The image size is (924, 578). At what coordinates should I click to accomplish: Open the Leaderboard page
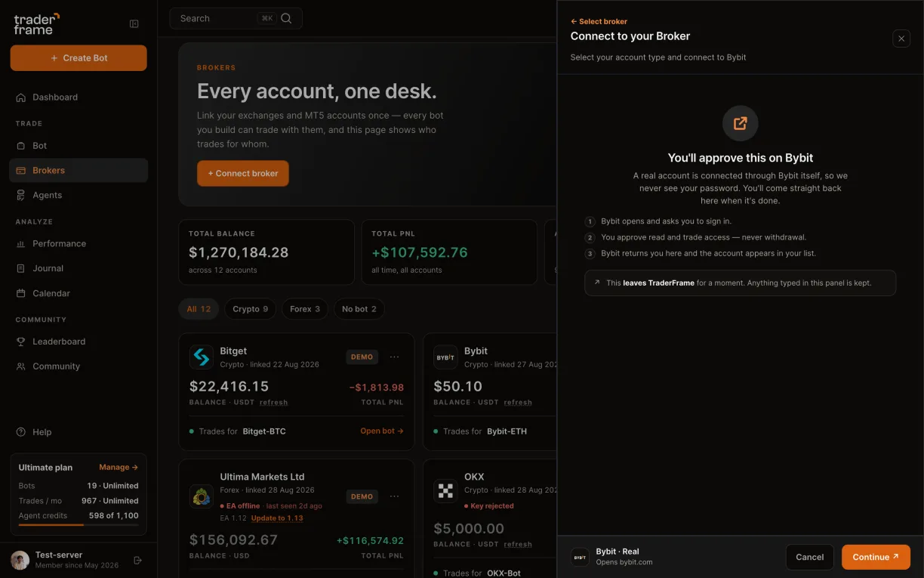(79, 342)
